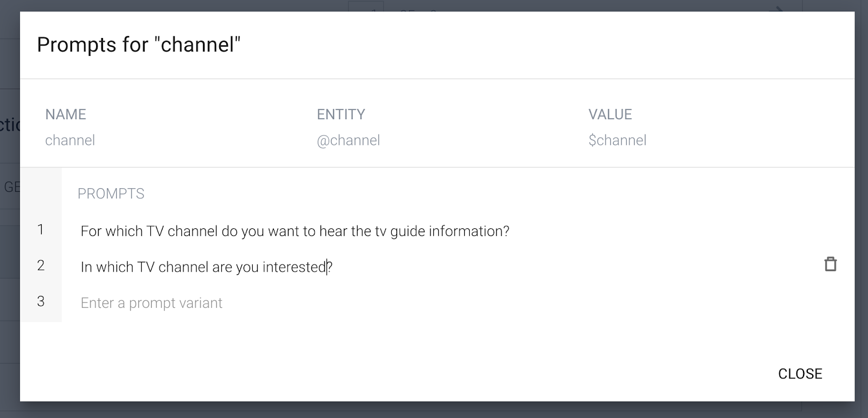Click the VALUE column label

[610, 114]
